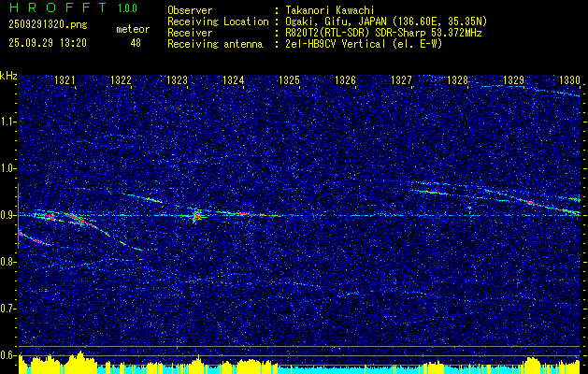The image size is (588, 374).
Task: Click the 1326 time marker
Action: [345, 80]
